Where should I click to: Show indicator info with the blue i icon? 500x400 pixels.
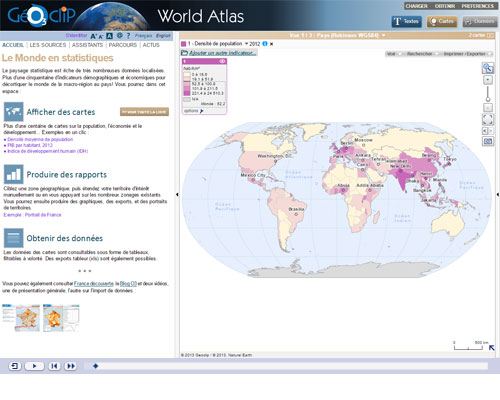pyautogui.click(x=265, y=44)
